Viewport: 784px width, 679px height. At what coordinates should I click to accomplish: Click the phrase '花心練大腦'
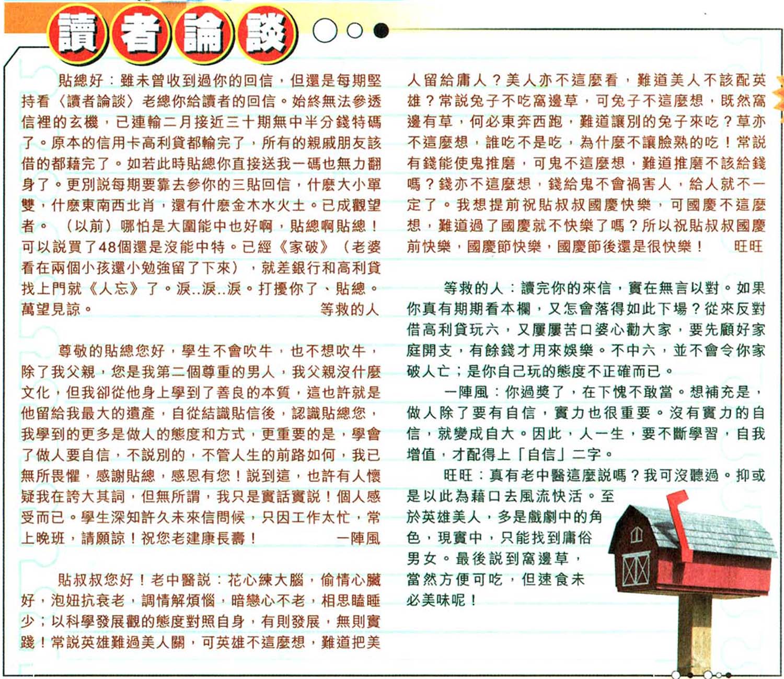pos(266,580)
